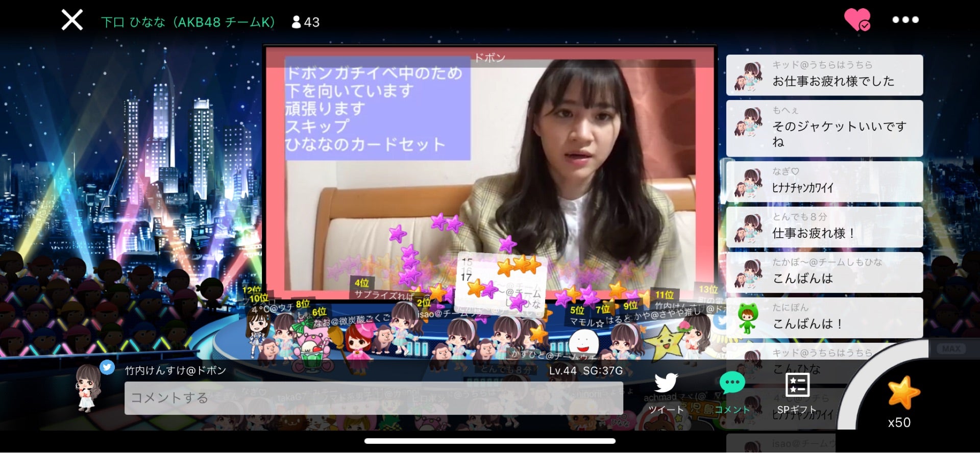Tap たにぽん's green frog avatar

click(x=748, y=318)
